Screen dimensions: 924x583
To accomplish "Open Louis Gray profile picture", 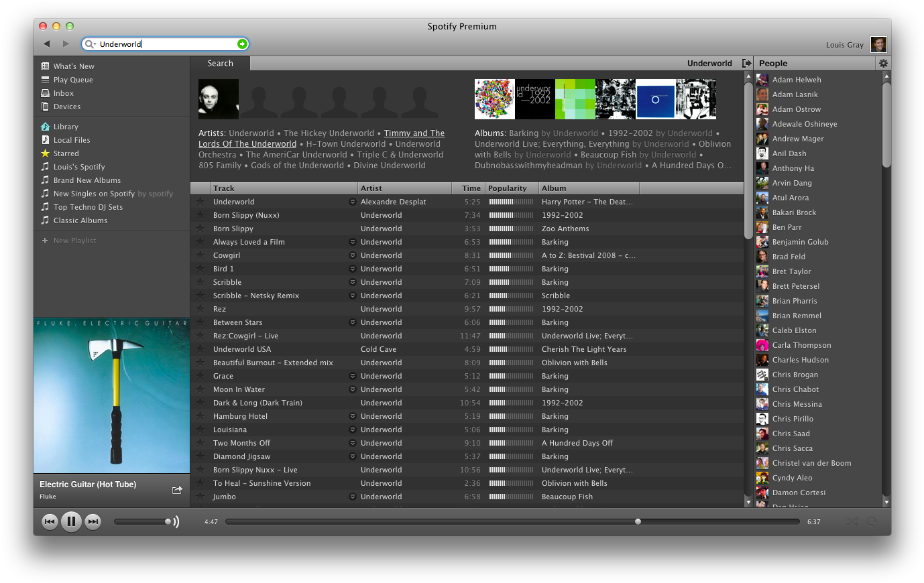I will (878, 44).
